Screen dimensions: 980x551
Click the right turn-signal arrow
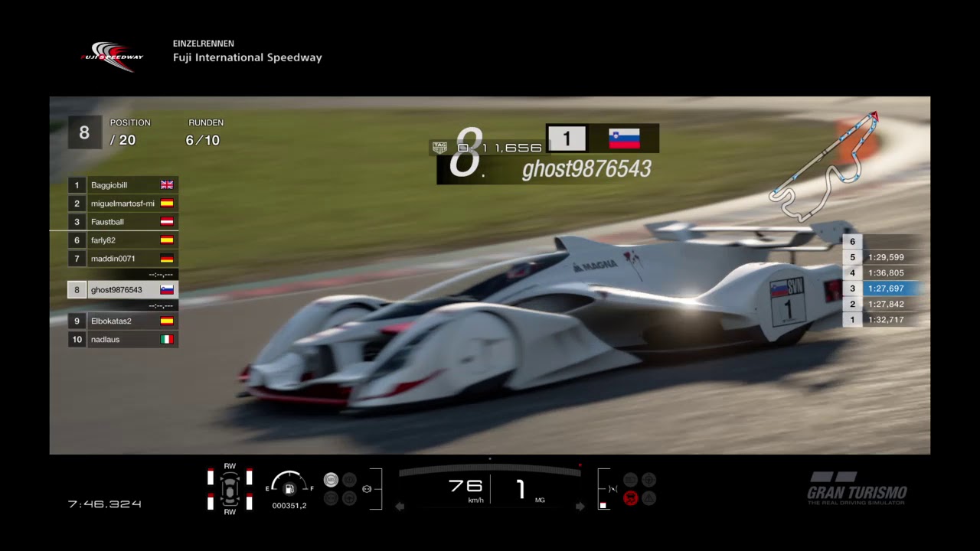(x=580, y=506)
